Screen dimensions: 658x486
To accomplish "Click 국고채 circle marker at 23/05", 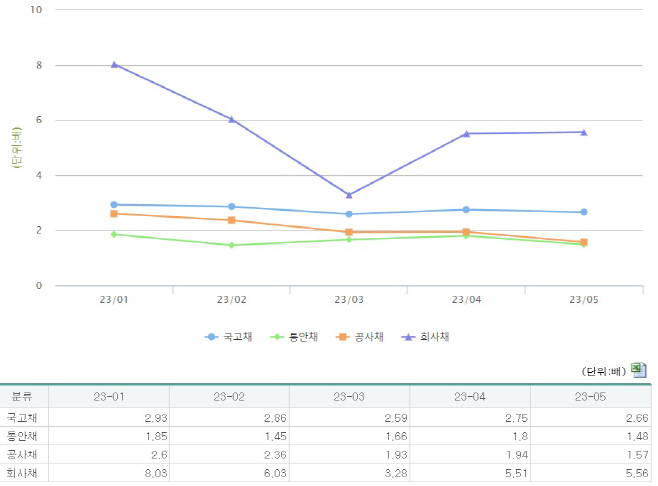I will (584, 212).
